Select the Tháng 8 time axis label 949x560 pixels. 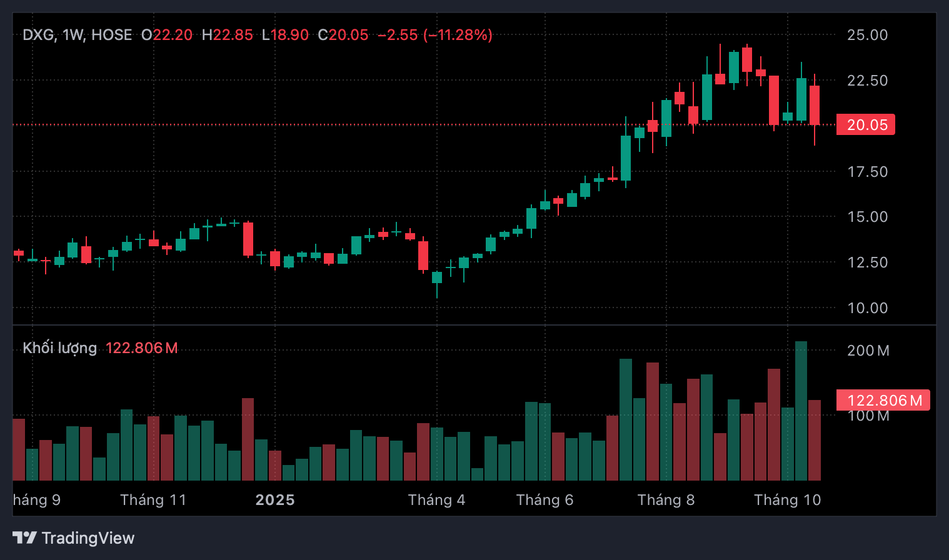pyautogui.click(x=666, y=500)
